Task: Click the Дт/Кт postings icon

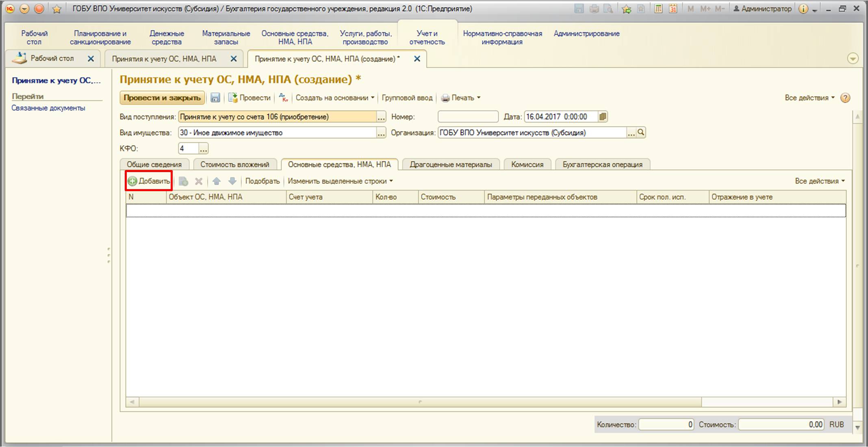Action: 283,98
